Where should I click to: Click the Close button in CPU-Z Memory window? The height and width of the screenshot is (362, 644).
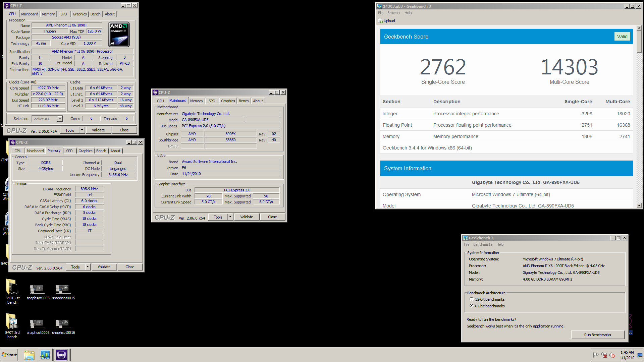(x=130, y=267)
